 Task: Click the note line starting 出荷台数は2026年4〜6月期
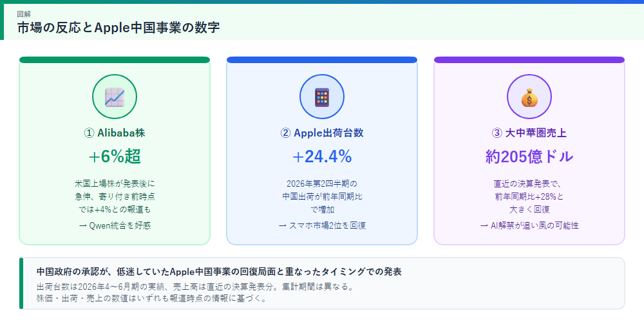point(195,287)
